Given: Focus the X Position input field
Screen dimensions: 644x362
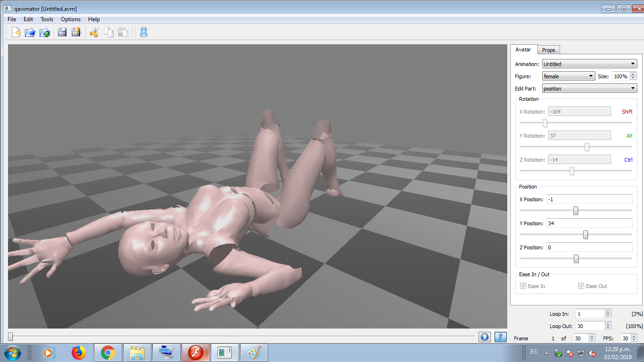Looking at the screenshot, I should [x=589, y=199].
